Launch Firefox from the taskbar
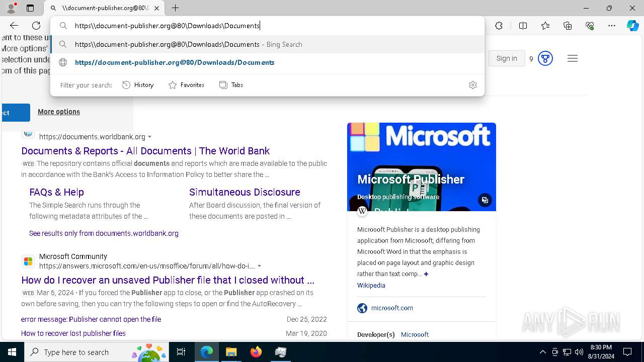The height and width of the screenshot is (362, 644). 256,352
